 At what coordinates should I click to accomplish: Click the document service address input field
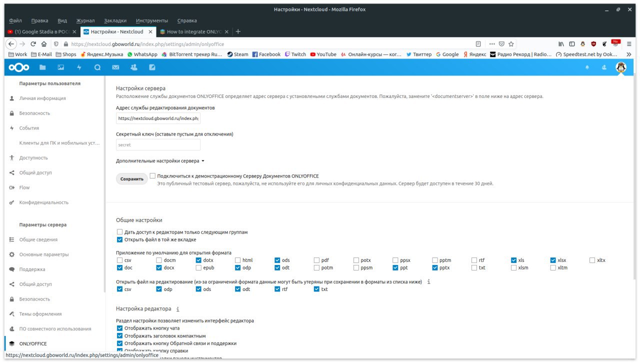(158, 118)
